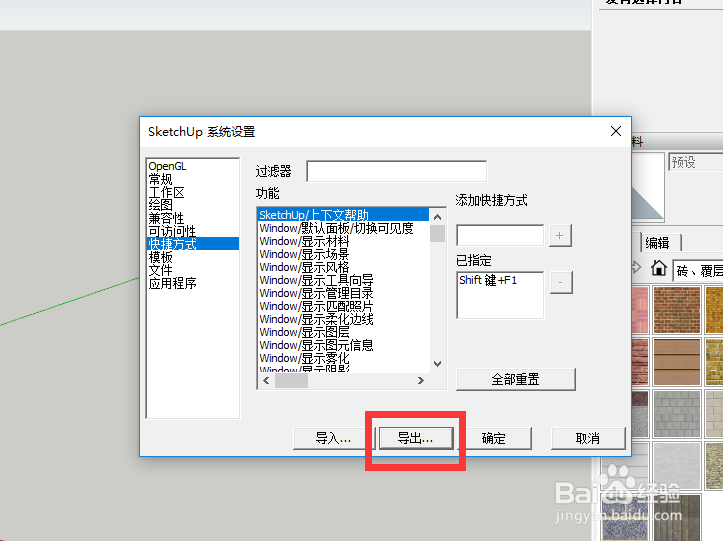Click the plus button to add shortcut
Screen dimensions: 723x541
tap(560, 235)
